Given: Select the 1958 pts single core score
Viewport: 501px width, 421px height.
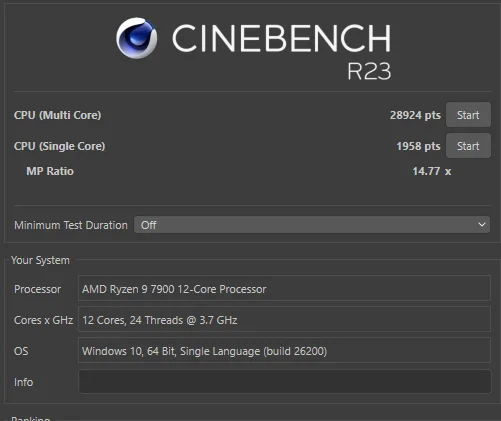Looking at the screenshot, I should 418,146.
